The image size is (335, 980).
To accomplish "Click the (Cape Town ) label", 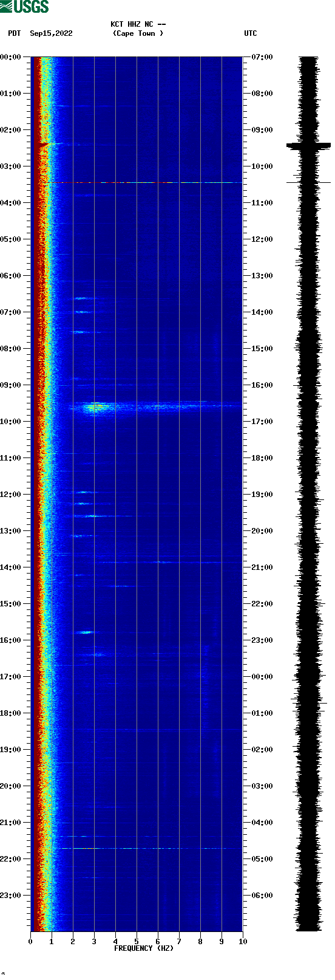I will click(138, 33).
